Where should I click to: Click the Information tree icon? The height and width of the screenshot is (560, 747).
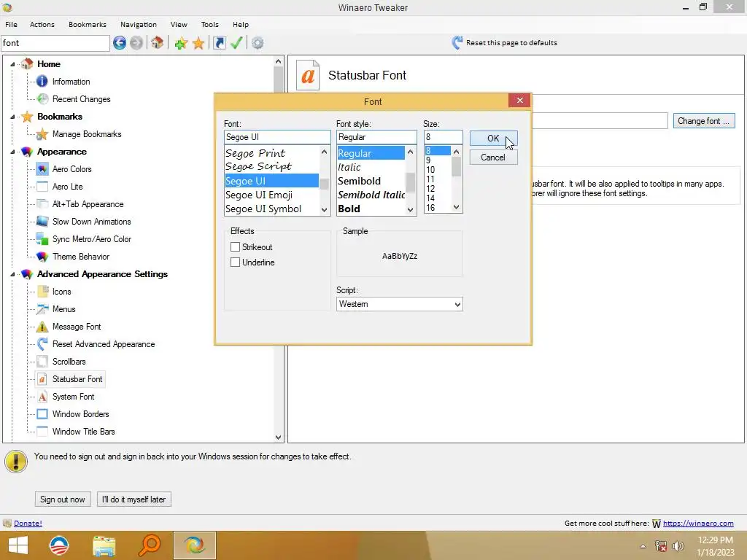[42, 82]
